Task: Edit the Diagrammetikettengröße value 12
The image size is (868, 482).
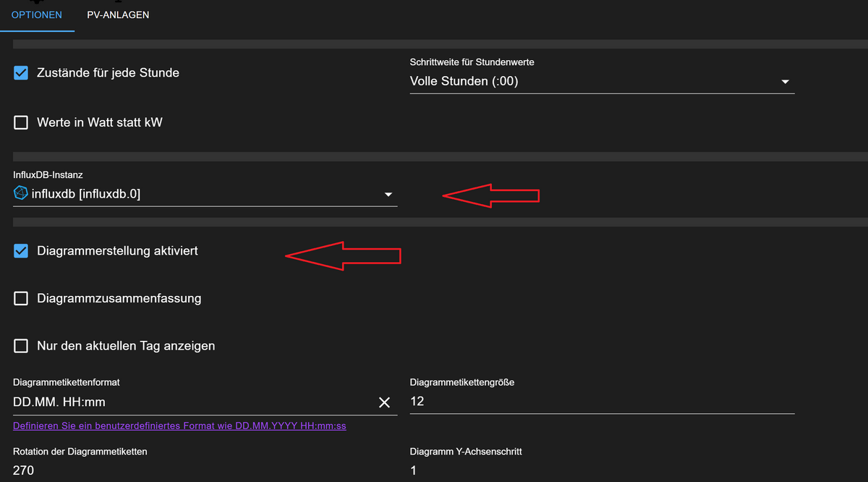Action: [x=602, y=402]
